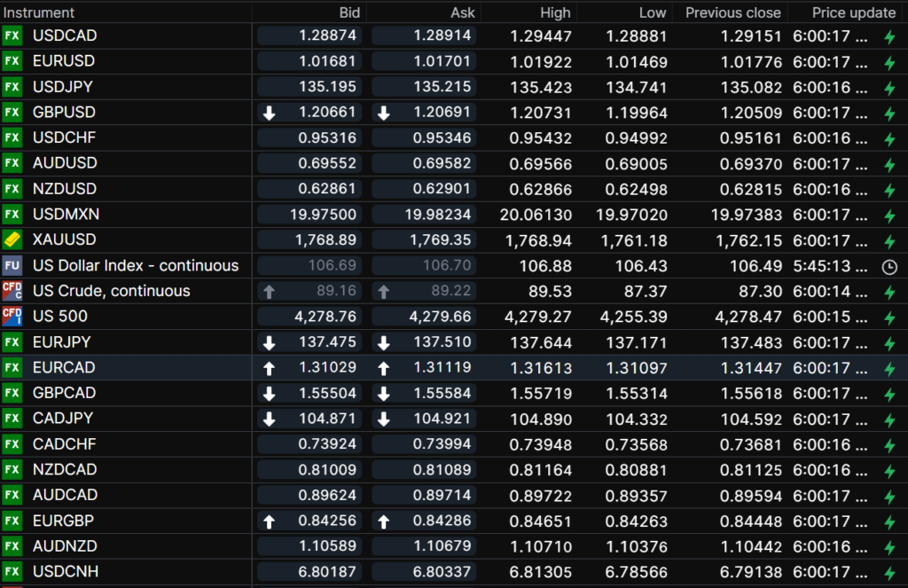Viewport: 908px width, 588px height.
Task: Click the FX icon beside USDCAD
Action: (x=12, y=35)
